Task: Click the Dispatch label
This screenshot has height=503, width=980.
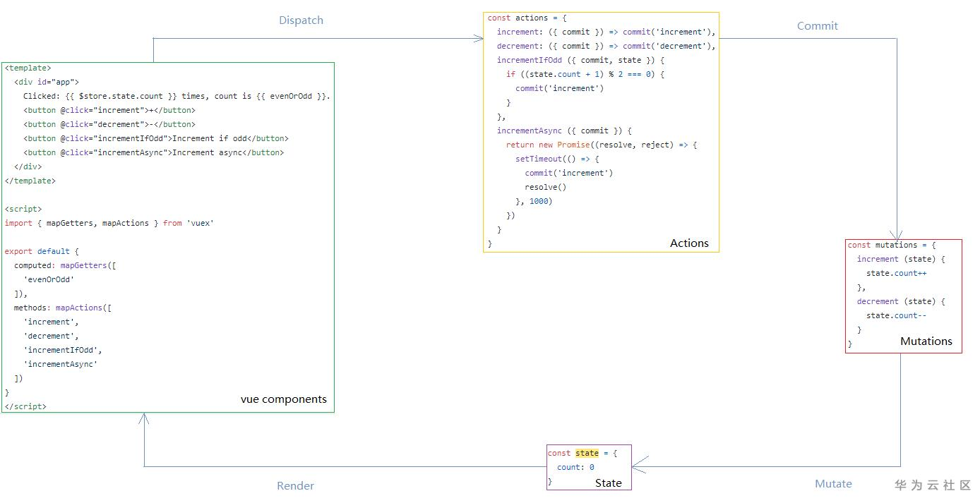Action: click(301, 20)
